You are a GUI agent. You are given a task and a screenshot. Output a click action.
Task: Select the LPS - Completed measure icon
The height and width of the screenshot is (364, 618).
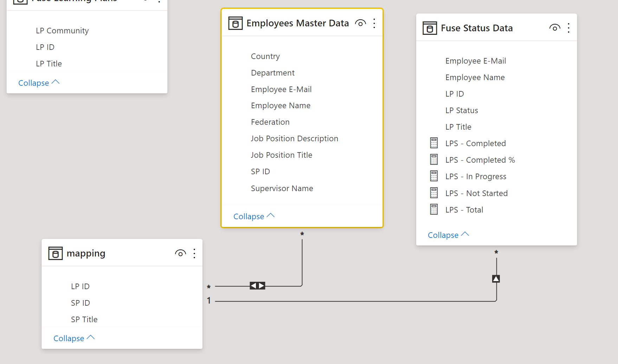pyautogui.click(x=434, y=143)
